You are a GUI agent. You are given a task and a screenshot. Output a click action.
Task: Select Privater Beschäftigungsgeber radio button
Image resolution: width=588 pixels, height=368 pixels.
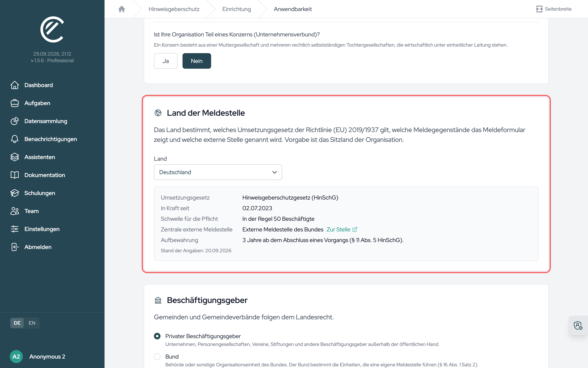[x=157, y=336]
